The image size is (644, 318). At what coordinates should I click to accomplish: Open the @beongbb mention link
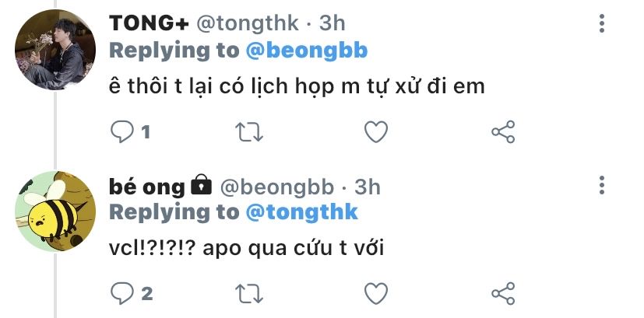coord(307,51)
